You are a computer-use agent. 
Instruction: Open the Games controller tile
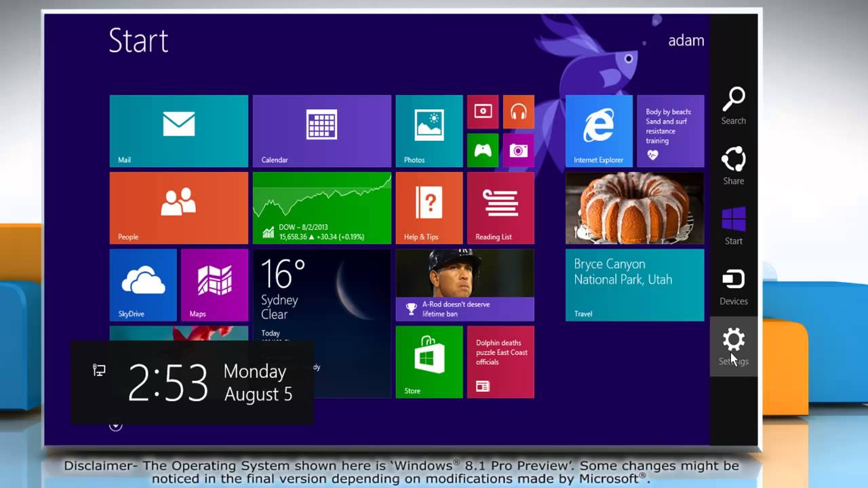(x=483, y=150)
